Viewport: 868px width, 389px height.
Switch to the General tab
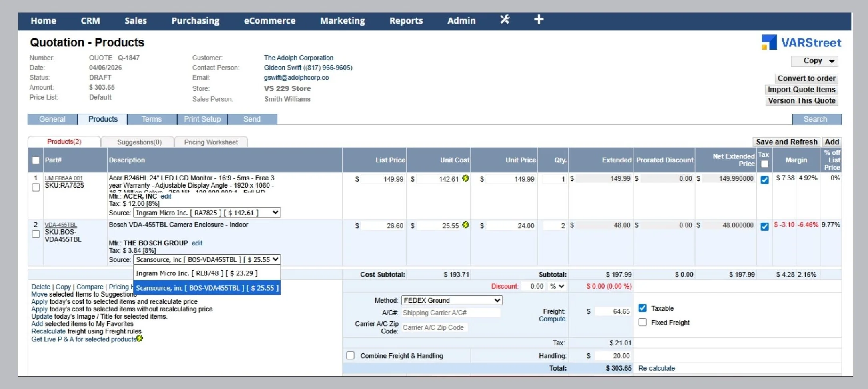point(52,119)
